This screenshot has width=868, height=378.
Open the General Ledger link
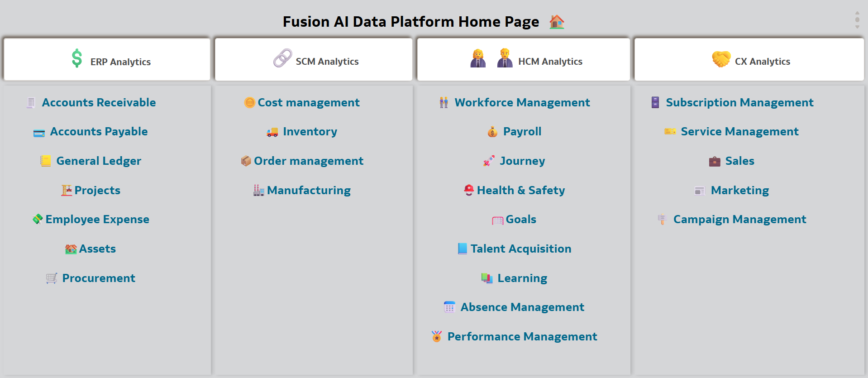pos(99,161)
